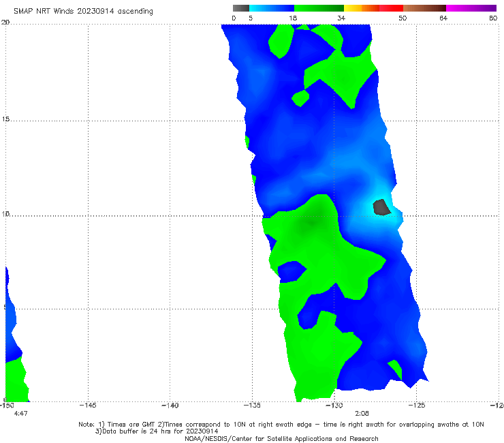Click the latitude label 15

[x=5, y=119]
